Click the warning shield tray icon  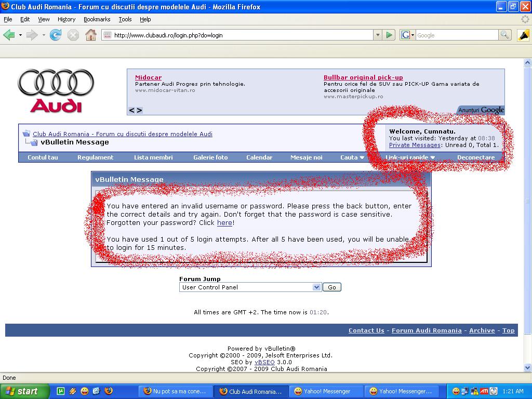[x=474, y=391]
